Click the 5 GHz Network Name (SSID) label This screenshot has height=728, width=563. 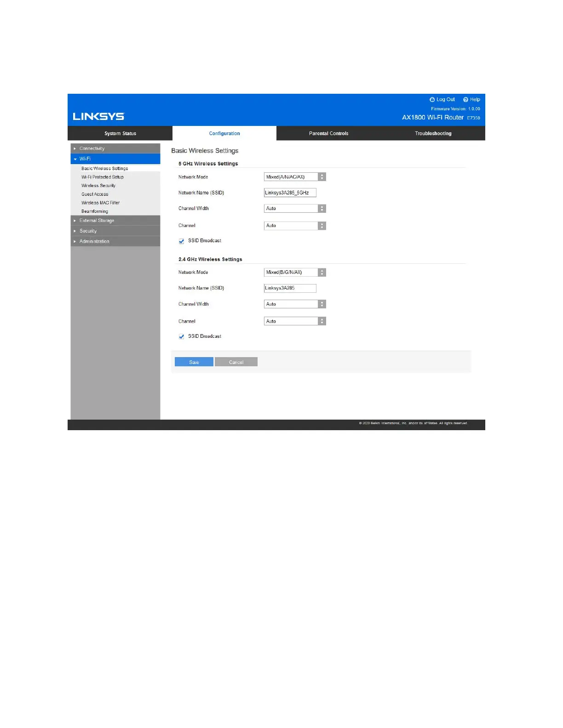click(201, 193)
